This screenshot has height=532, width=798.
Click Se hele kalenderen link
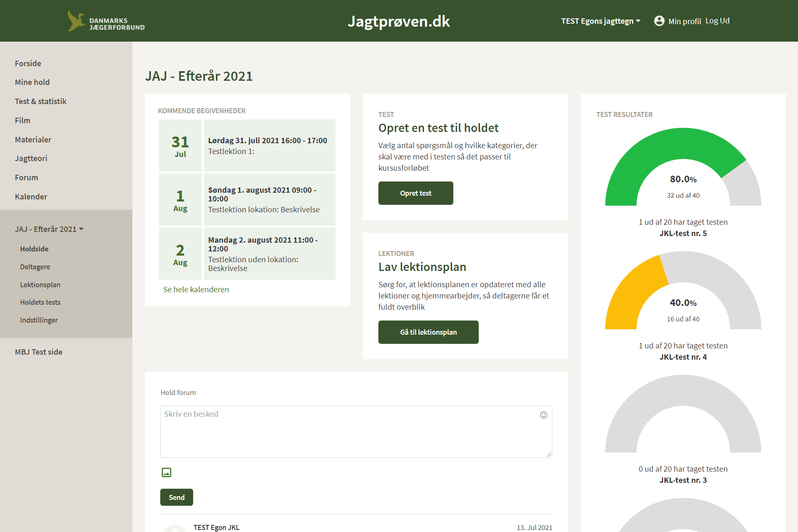pos(196,289)
